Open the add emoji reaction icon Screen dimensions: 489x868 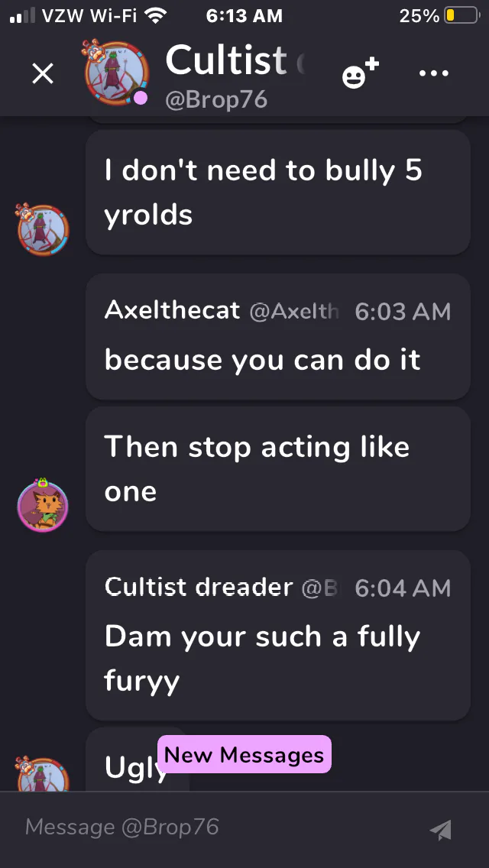click(x=360, y=73)
